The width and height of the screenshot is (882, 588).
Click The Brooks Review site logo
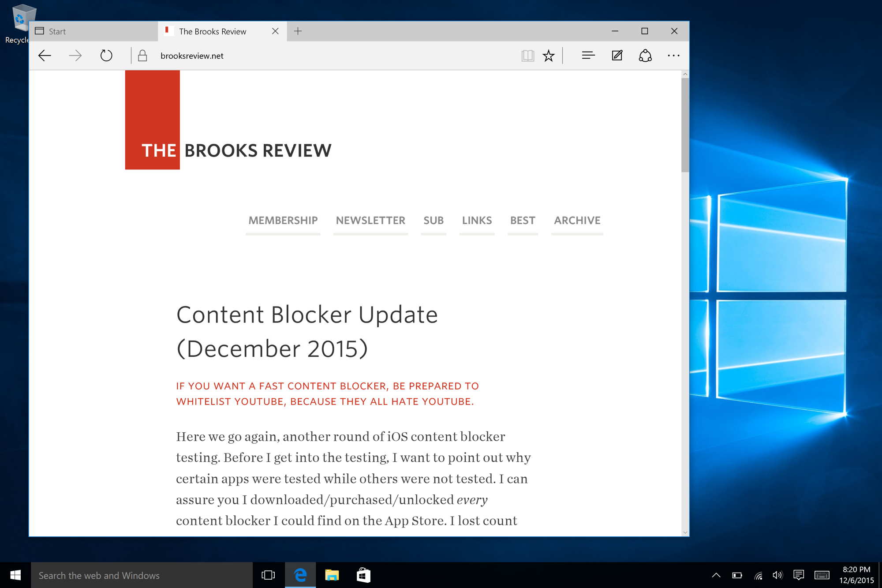[x=228, y=120]
